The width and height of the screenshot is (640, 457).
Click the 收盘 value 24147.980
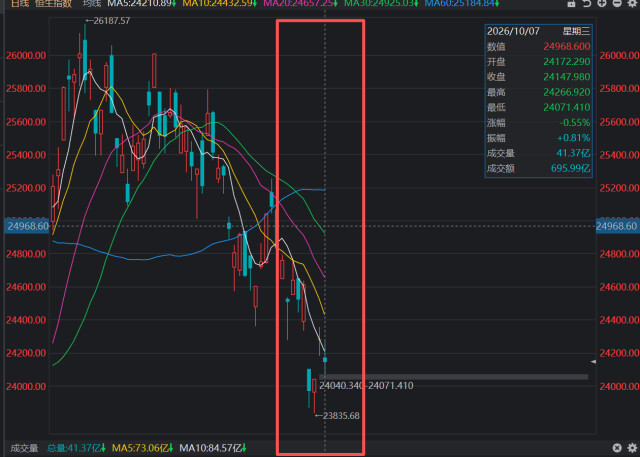567,77
